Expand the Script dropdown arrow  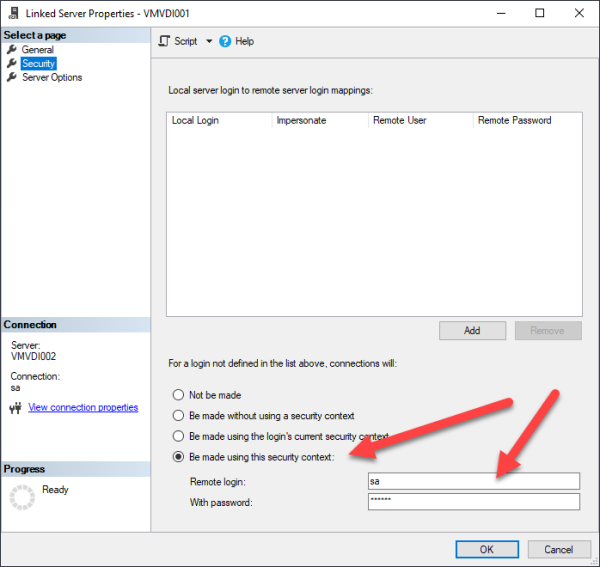pyautogui.click(x=209, y=41)
